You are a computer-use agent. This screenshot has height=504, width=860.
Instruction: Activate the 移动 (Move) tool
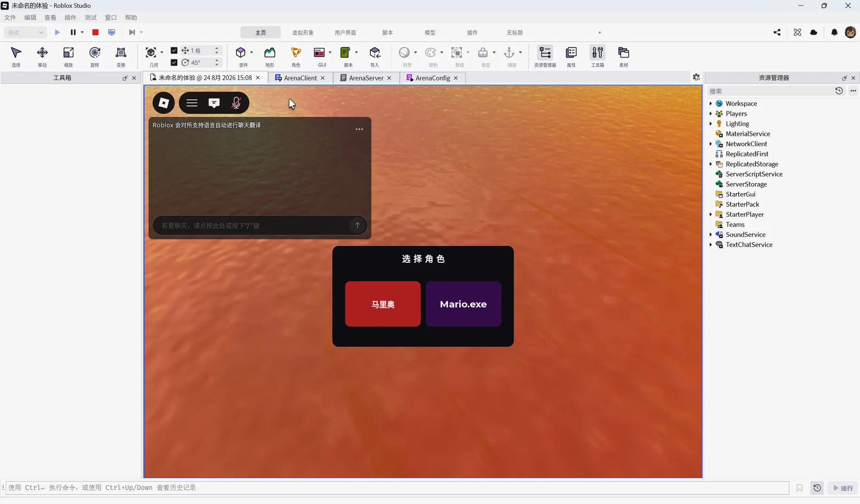(x=42, y=56)
